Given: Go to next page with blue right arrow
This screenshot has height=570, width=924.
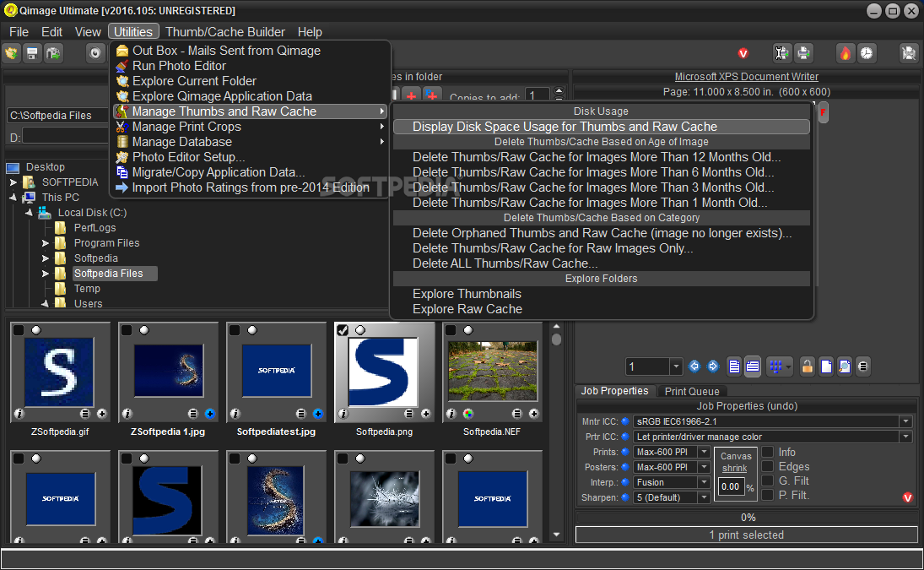Looking at the screenshot, I should [713, 366].
